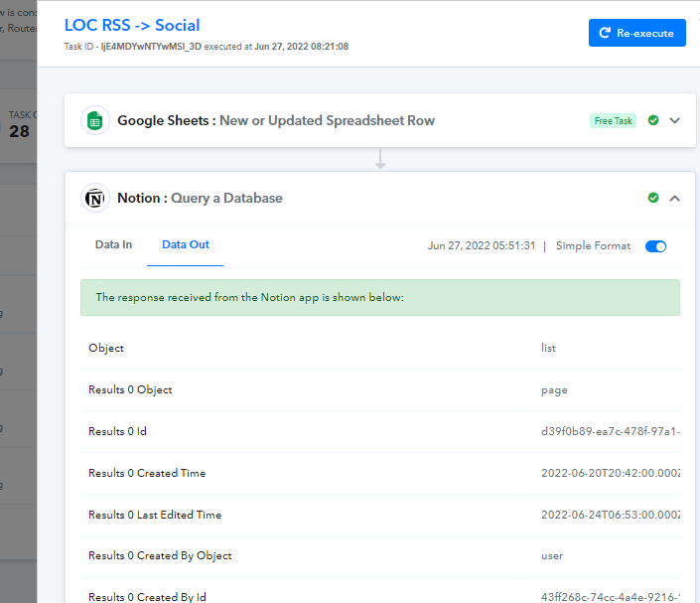Click the 'Results 0 Created By Object' label
The width and height of the screenshot is (700, 603).
(x=160, y=555)
